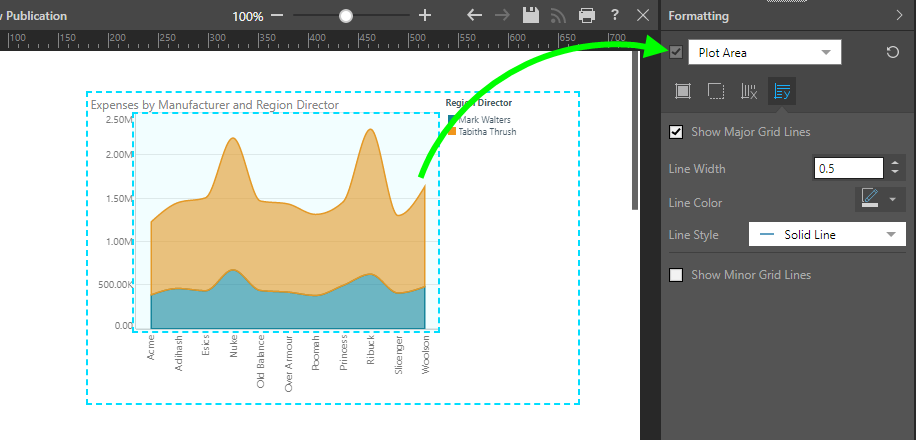Open the X-axis grid lines tab icon
This screenshot has height=440, width=916.
pyautogui.click(x=749, y=91)
